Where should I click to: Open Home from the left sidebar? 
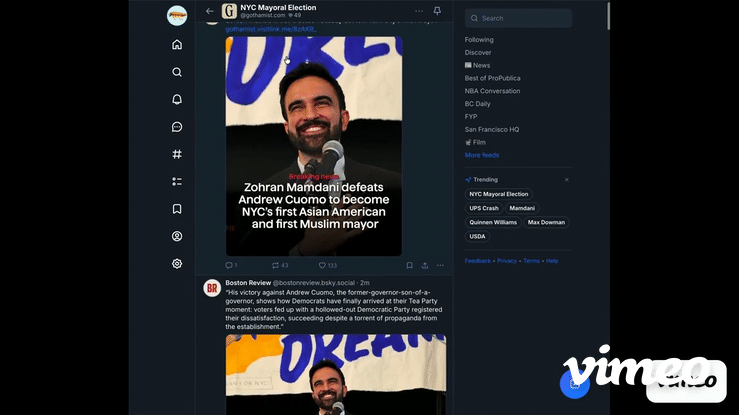click(x=177, y=45)
